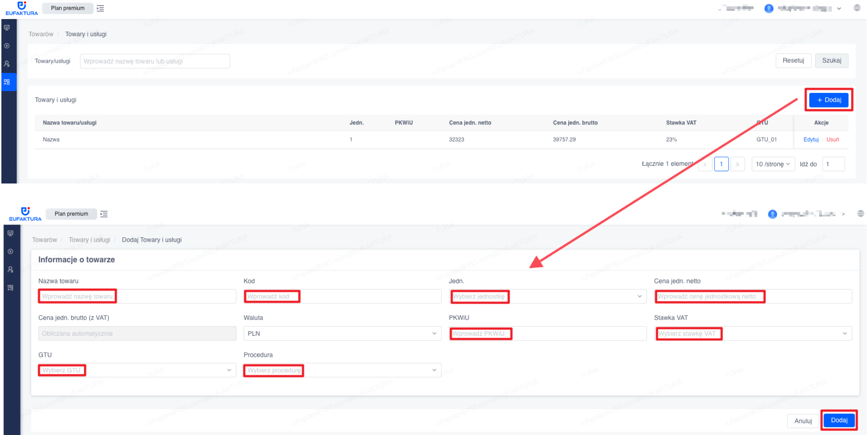
Task: Click user avatar in bottom window header
Action: click(773, 214)
